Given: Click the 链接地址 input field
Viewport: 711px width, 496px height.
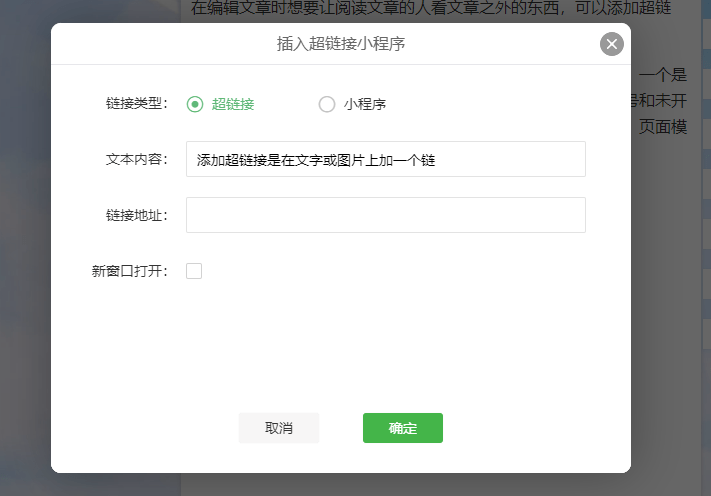Looking at the screenshot, I should 386,215.
